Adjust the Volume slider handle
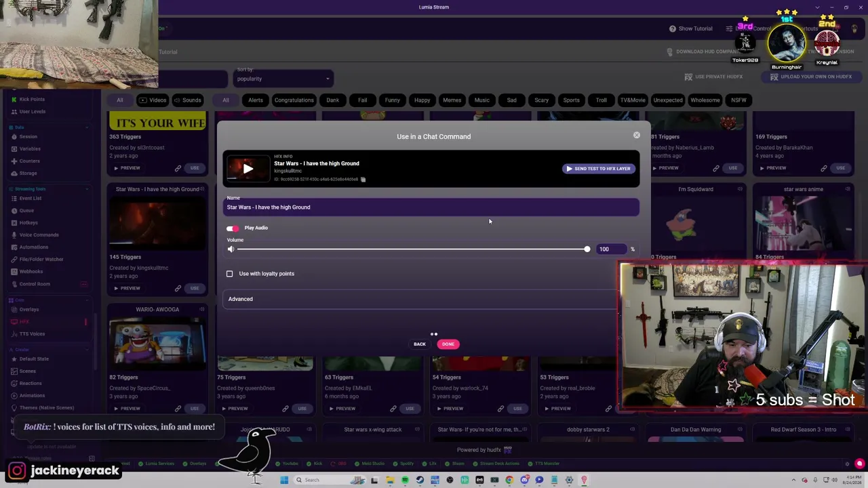The image size is (868, 488). pos(587,249)
